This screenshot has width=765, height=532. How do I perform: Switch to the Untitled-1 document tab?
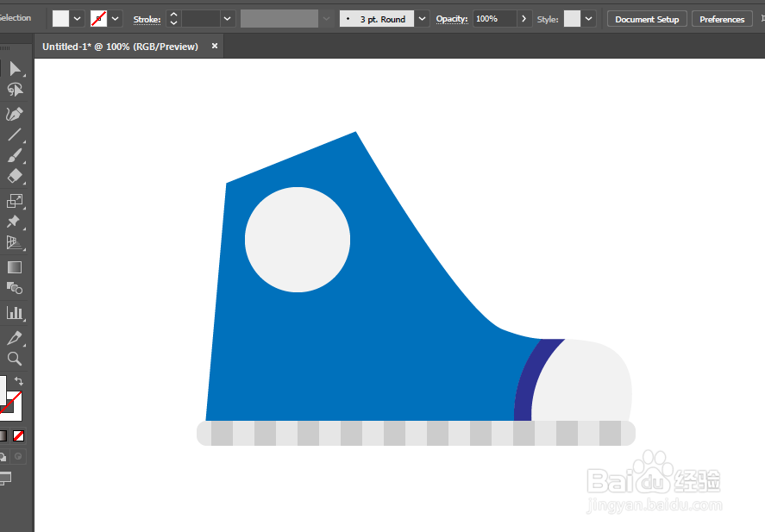click(x=120, y=47)
